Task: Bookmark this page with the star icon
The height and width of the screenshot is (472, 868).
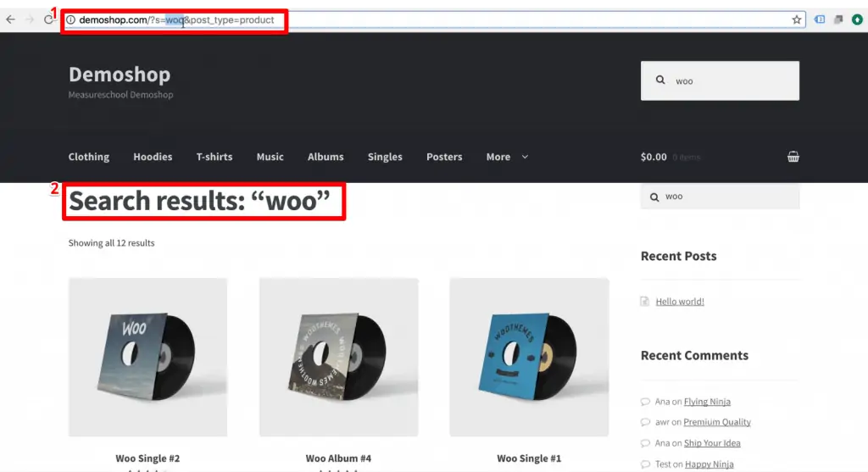Action: [x=797, y=19]
